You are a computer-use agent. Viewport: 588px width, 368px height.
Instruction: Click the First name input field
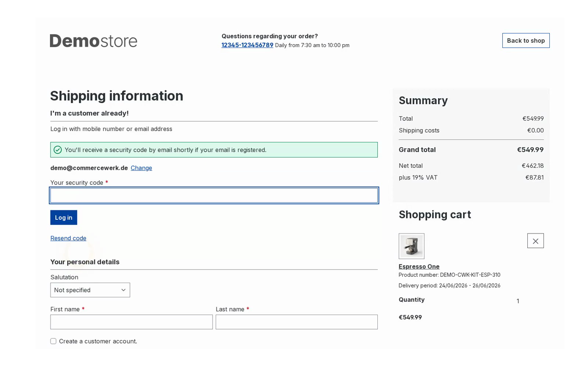[x=131, y=322]
